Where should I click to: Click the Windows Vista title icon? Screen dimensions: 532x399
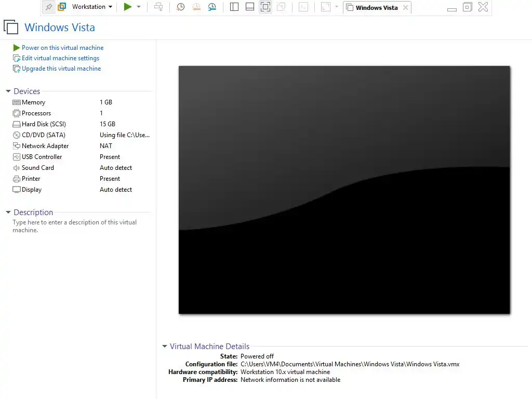[x=11, y=27]
